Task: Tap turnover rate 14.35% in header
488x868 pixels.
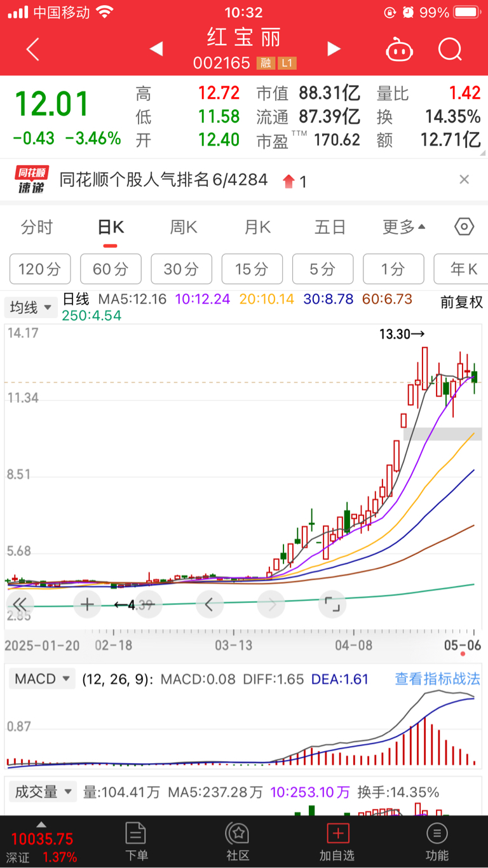Action: 452,116
